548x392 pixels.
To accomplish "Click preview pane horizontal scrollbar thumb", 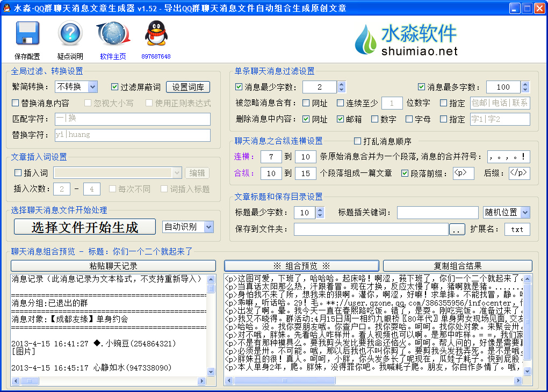I will (285, 381).
